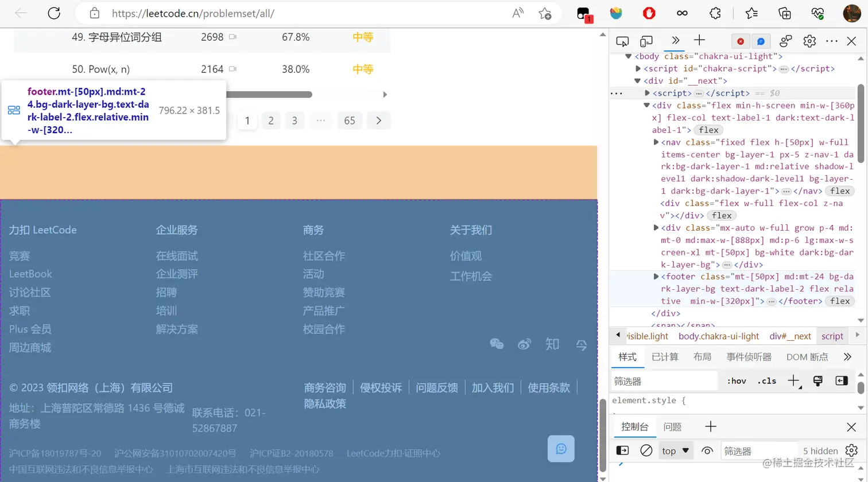Open the top execution context dropdown
Viewport: 868px width, 482px height.
(x=676, y=450)
